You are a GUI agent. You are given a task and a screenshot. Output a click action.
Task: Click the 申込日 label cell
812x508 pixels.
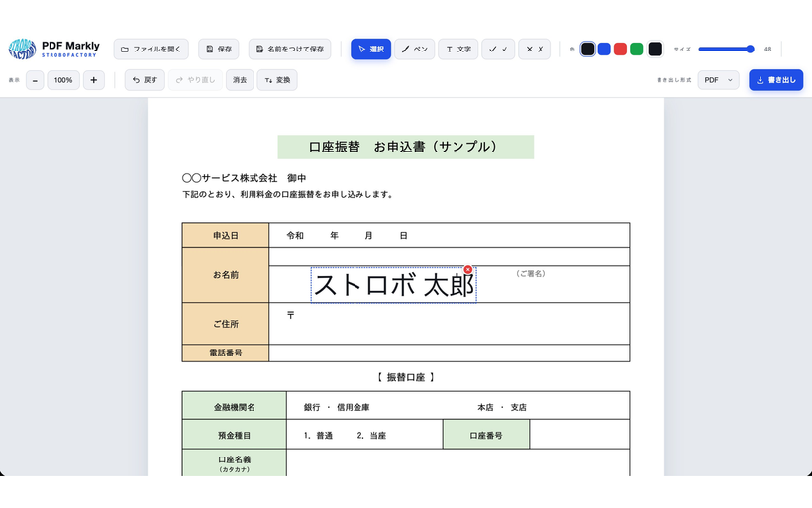coord(225,235)
